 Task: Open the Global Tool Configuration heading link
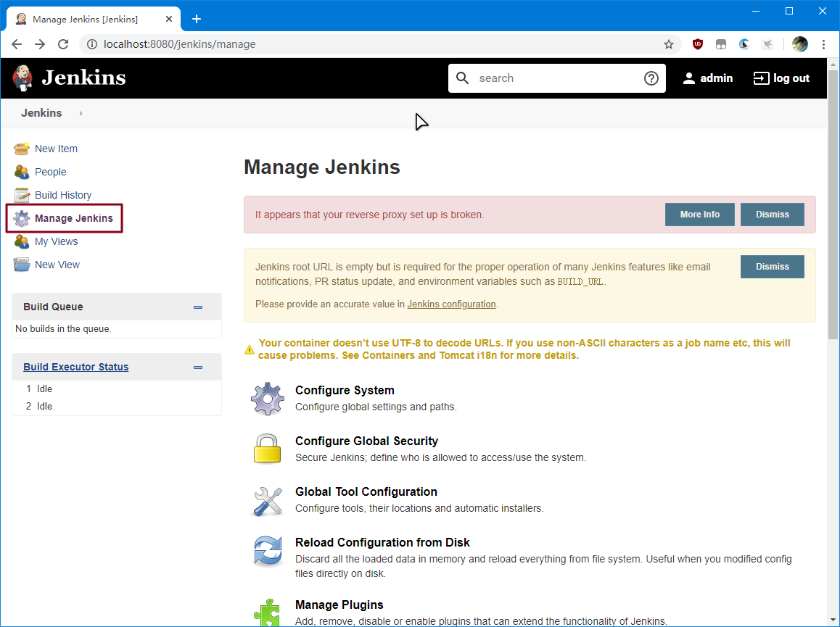(366, 491)
